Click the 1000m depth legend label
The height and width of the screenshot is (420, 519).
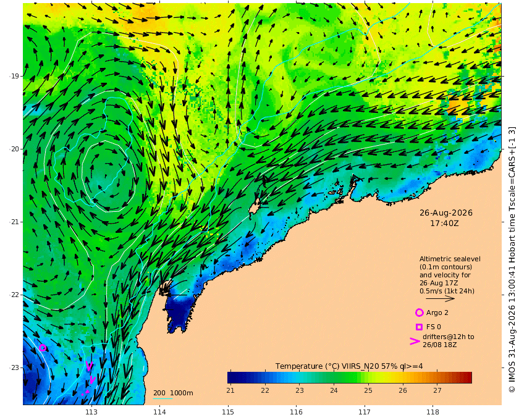click(x=182, y=393)
